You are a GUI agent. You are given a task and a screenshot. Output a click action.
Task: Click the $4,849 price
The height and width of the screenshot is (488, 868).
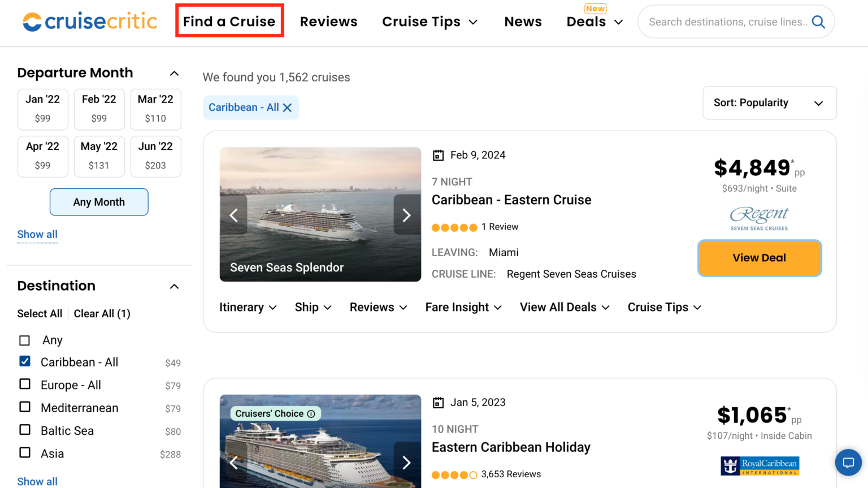click(752, 168)
